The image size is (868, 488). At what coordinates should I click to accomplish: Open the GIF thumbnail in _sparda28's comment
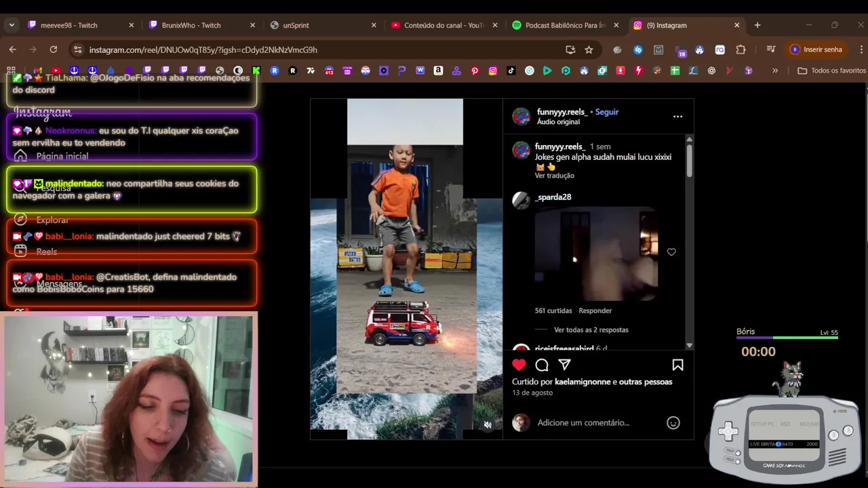(x=597, y=254)
